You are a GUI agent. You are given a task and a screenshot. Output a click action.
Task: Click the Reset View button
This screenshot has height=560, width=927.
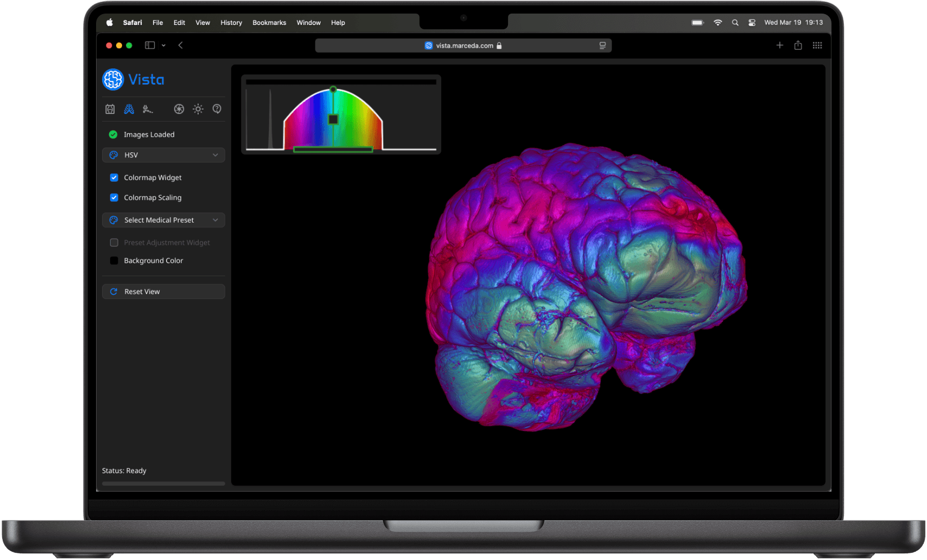click(163, 292)
